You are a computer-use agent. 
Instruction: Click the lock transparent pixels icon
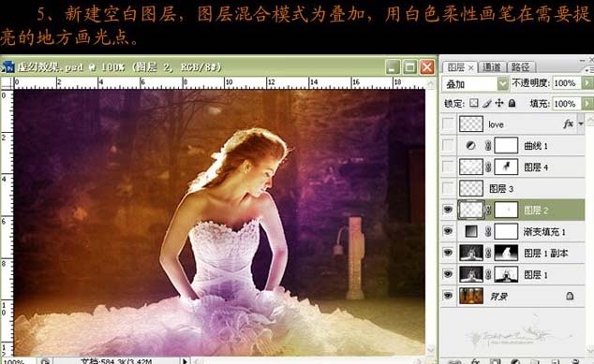(473, 103)
